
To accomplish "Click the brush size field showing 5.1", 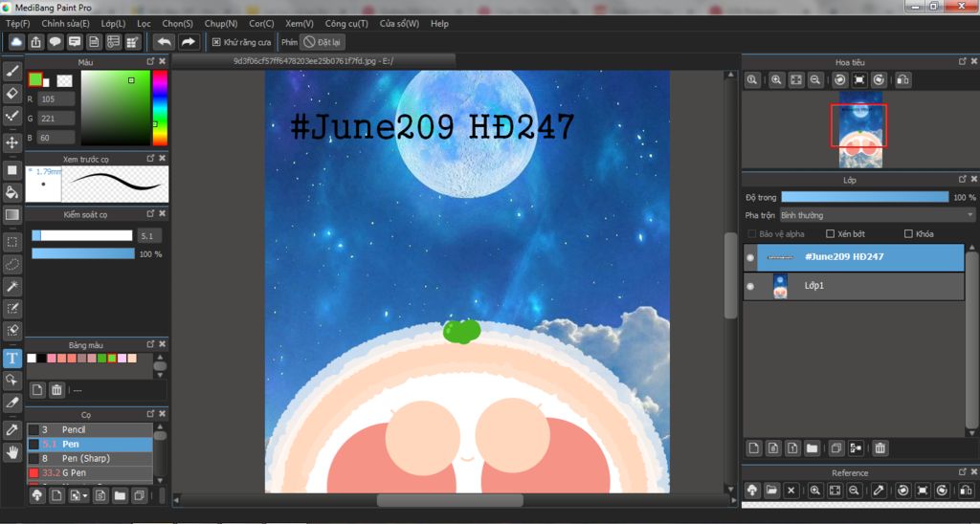I will click(x=149, y=235).
